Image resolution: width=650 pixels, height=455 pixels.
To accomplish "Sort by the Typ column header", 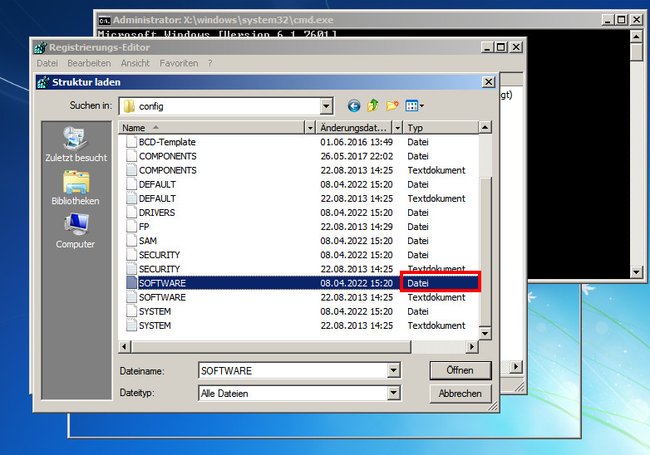I will (441, 128).
